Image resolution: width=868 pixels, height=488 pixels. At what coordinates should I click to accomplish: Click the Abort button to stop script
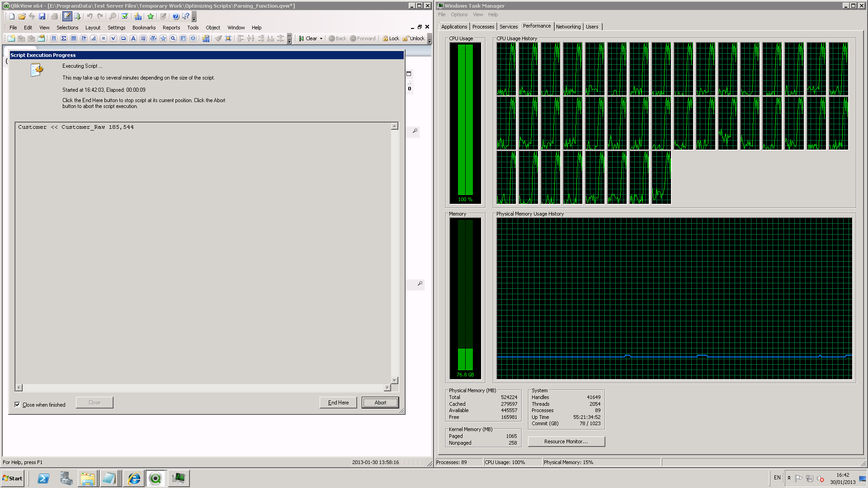click(x=380, y=403)
